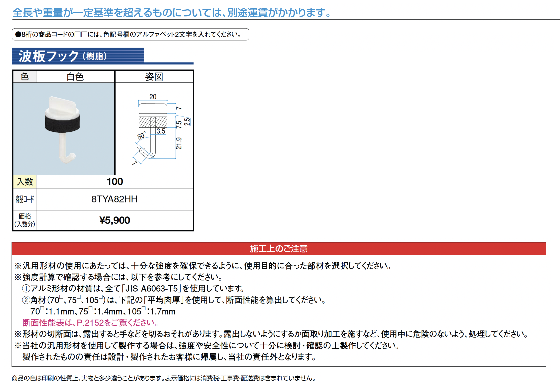
Task: Click the quantity value 100
Action: [x=115, y=182]
